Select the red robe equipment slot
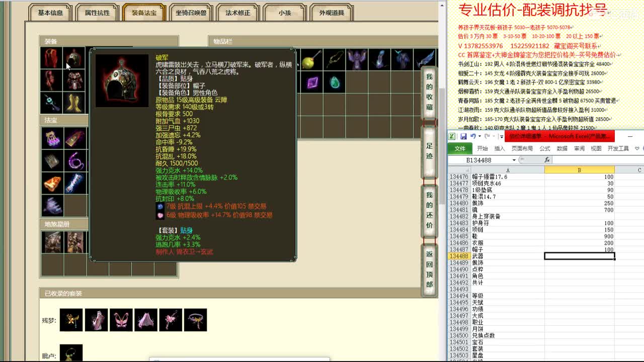The width and height of the screenshot is (644, 362). click(x=51, y=58)
